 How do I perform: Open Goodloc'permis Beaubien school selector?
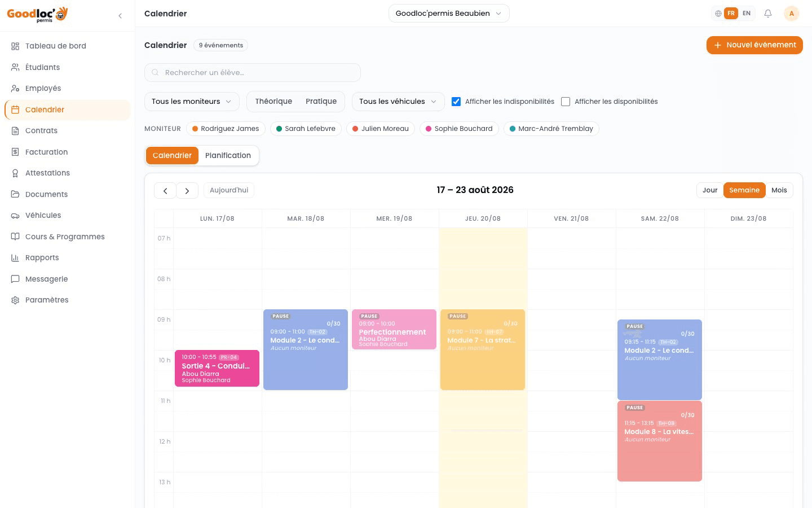449,14
